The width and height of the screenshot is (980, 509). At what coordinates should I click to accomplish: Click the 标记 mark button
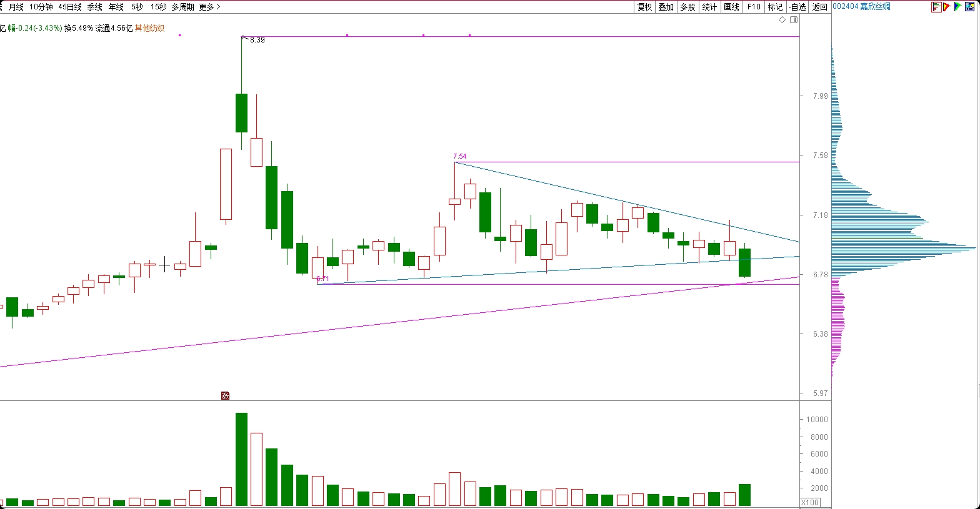click(x=775, y=7)
